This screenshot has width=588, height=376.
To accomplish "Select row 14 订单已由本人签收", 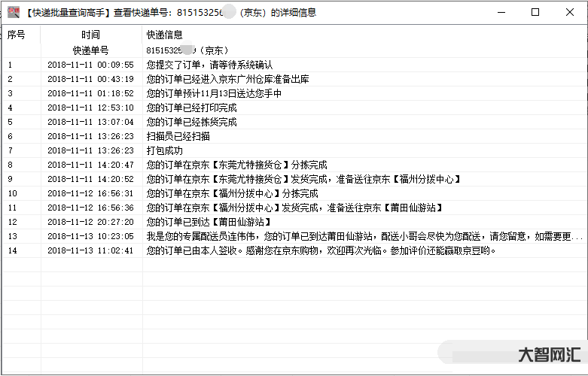I will pos(321,250).
